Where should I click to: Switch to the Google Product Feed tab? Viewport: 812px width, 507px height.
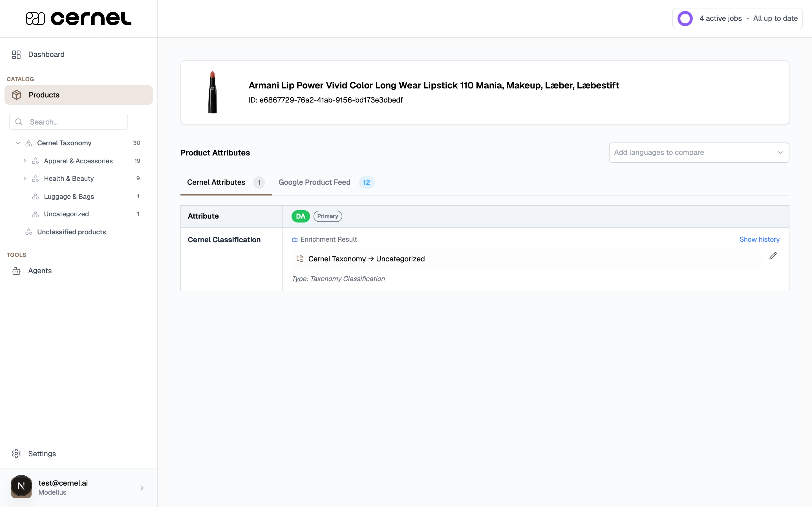coord(314,182)
